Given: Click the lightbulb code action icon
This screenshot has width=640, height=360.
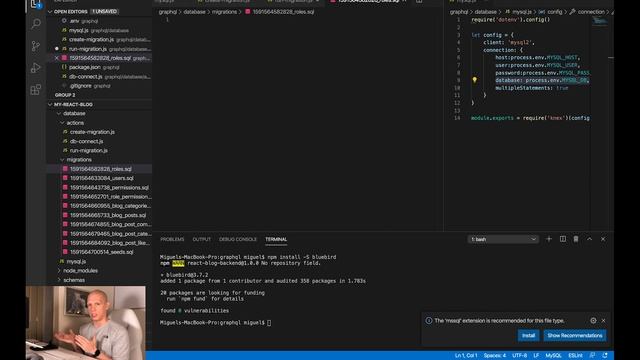Looking at the screenshot, I should point(474,80).
